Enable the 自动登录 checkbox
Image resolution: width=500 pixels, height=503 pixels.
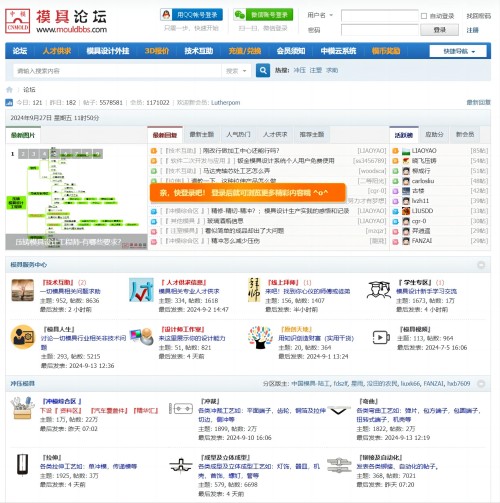tap(424, 16)
